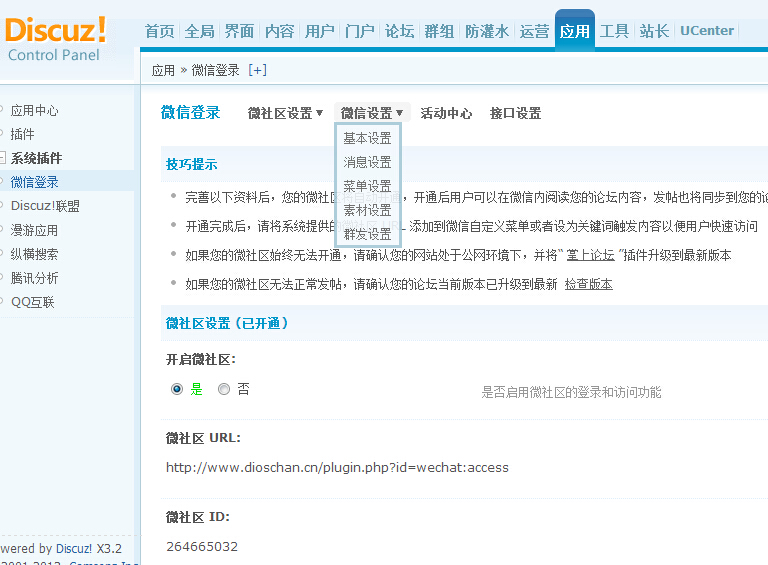Open 漫游应用 in the sidebar
This screenshot has height=565, width=768.
(x=34, y=230)
